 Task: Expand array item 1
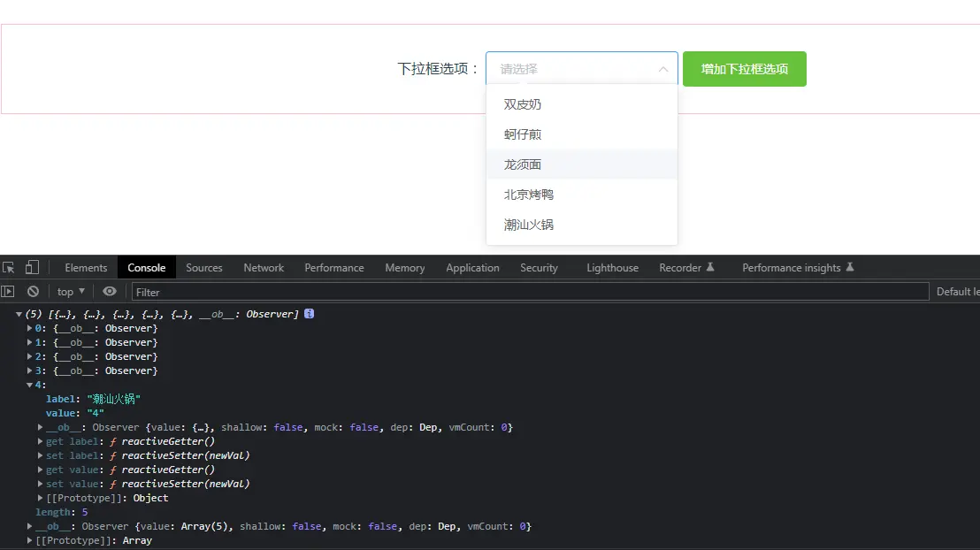pos(29,342)
